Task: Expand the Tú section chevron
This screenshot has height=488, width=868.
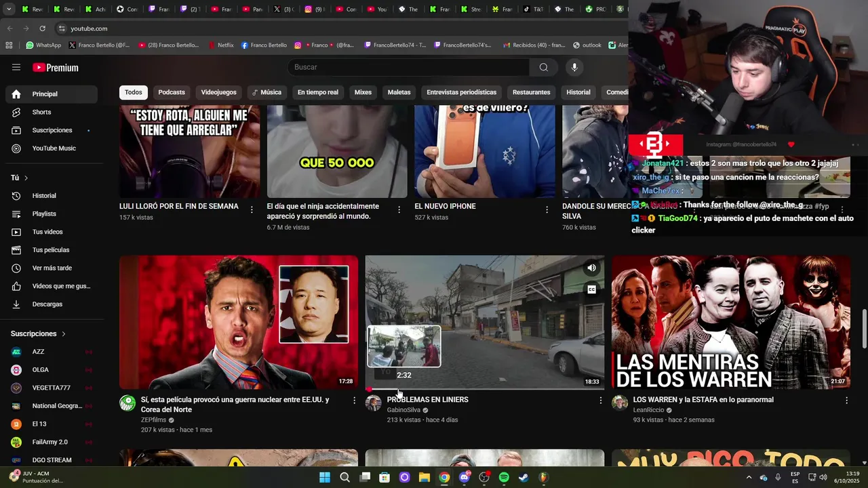Action: tap(26, 178)
